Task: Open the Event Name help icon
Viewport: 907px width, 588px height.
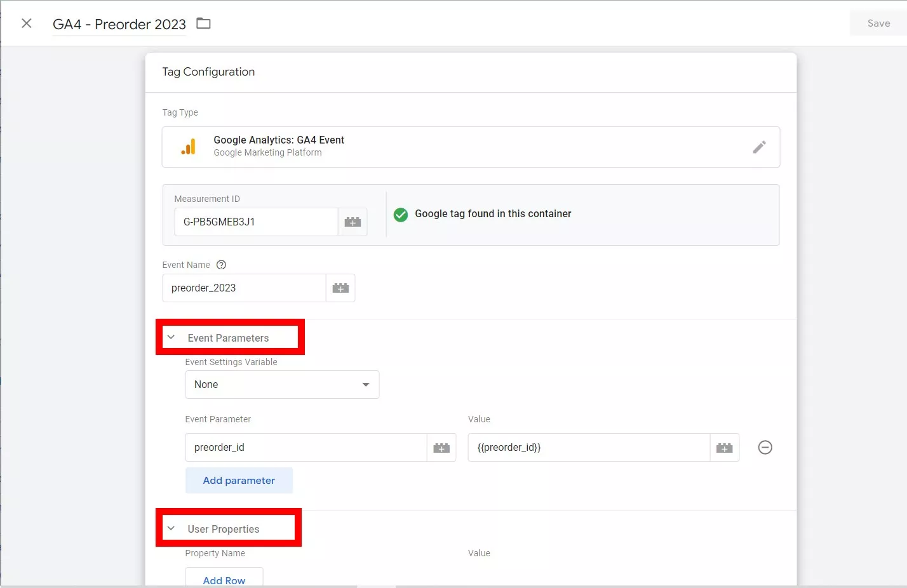Action: (221, 265)
